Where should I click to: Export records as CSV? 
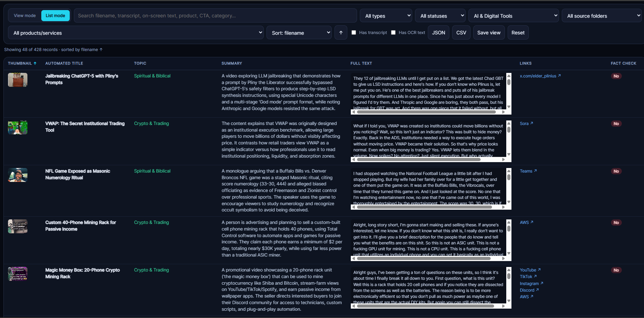tap(461, 33)
